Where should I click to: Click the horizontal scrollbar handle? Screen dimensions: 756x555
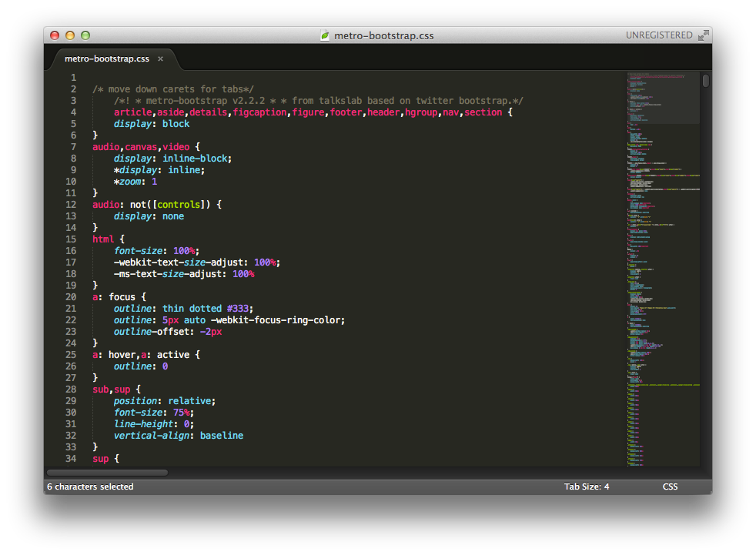(107, 473)
